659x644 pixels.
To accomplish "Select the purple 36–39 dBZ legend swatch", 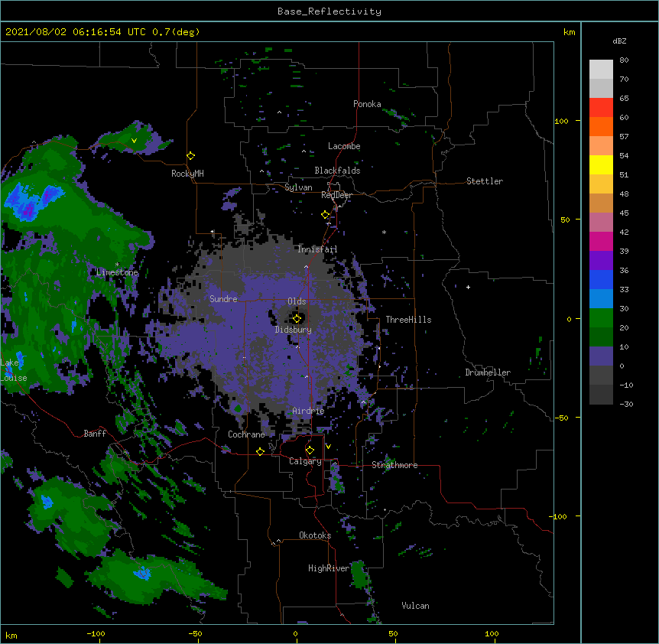I will pos(601,261).
